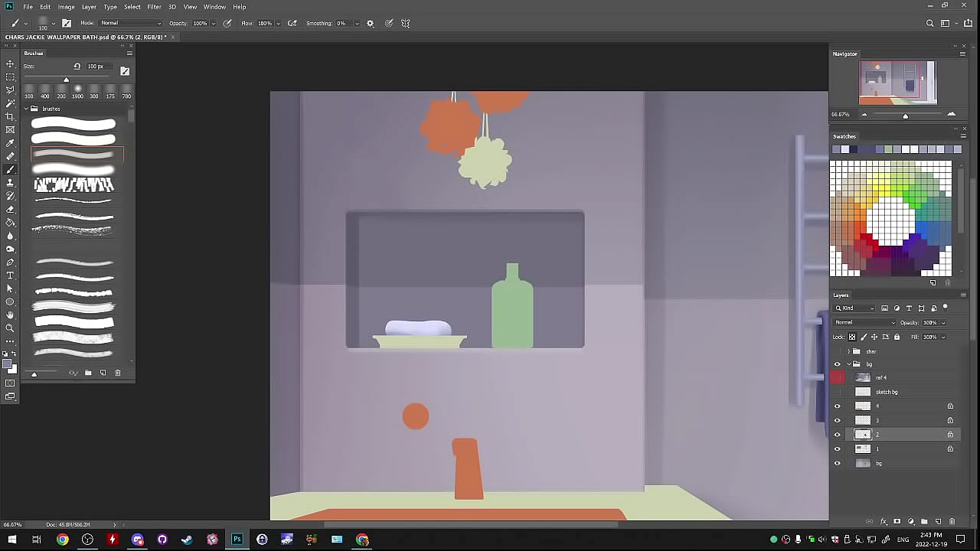
Task: Choose the Horizontal Type tool
Action: (x=10, y=275)
